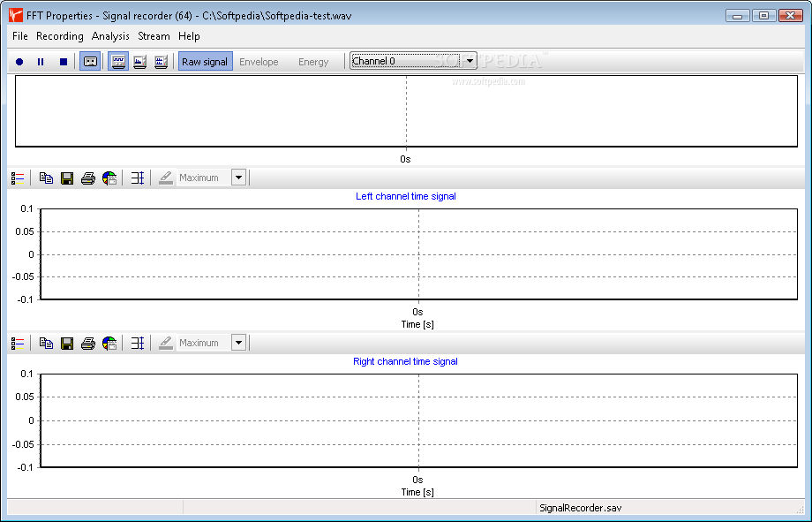Click the 'Time [s]' label under Left channel plot
Image resolution: width=812 pixels, height=522 pixels.
417,324
